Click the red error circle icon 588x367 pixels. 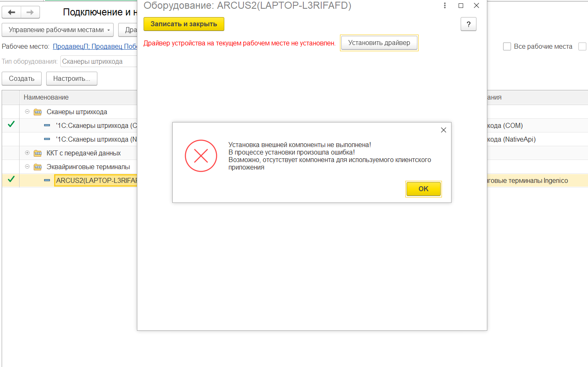pos(201,156)
